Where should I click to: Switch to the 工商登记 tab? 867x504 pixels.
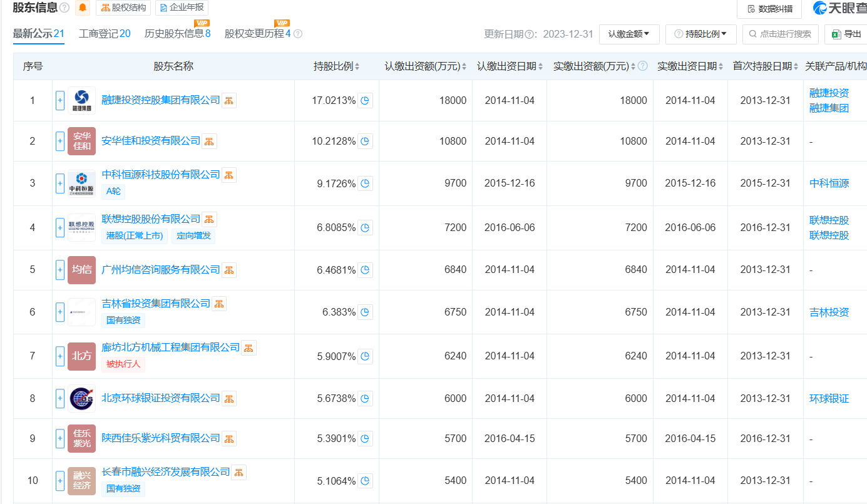click(x=105, y=34)
